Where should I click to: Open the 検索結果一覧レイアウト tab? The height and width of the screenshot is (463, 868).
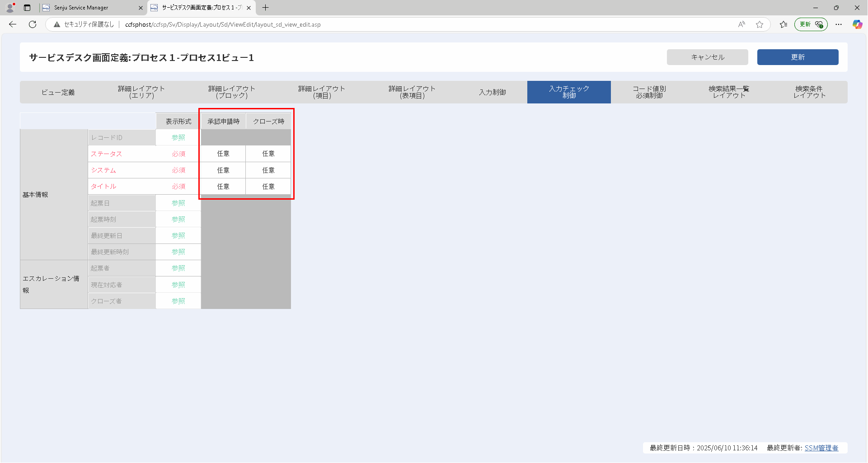(x=729, y=92)
